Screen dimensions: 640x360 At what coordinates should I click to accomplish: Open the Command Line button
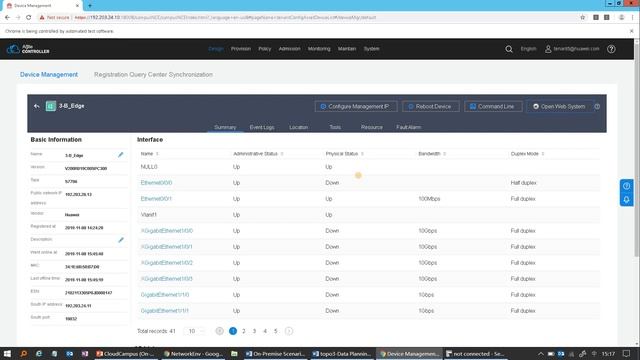(493, 107)
